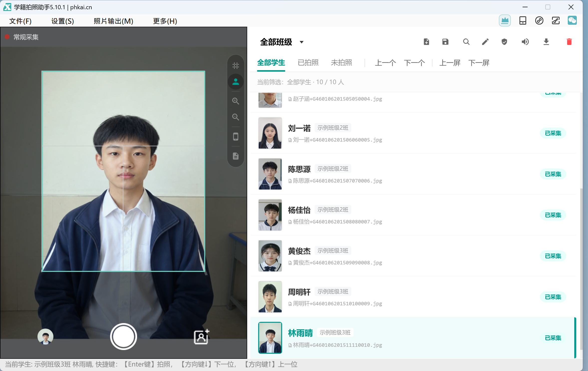Expand the 全部班级 class dropdown
The width and height of the screenshot is (588, 371).
pos(282,42)
